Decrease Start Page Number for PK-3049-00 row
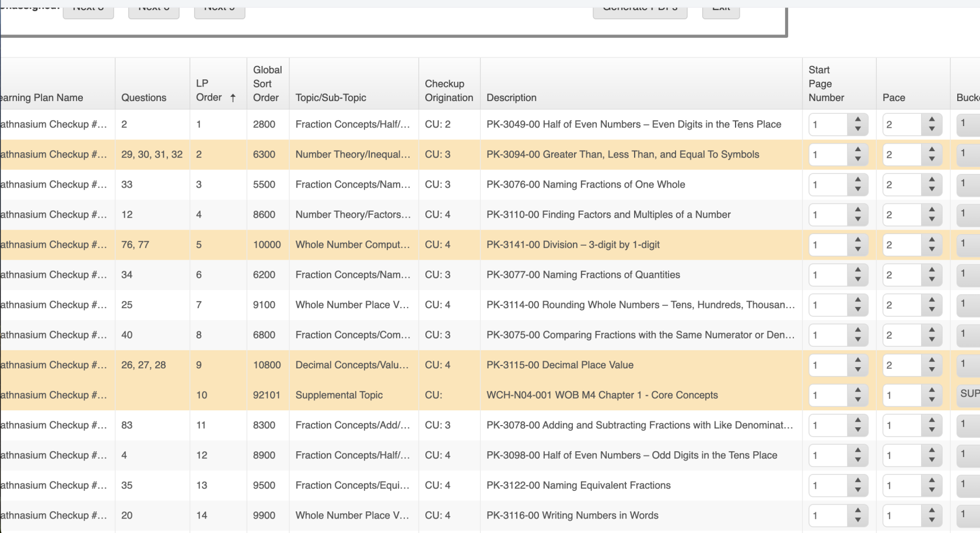Image resolution: width=980 pixels, height=533 pixels. tap(857, 129)
